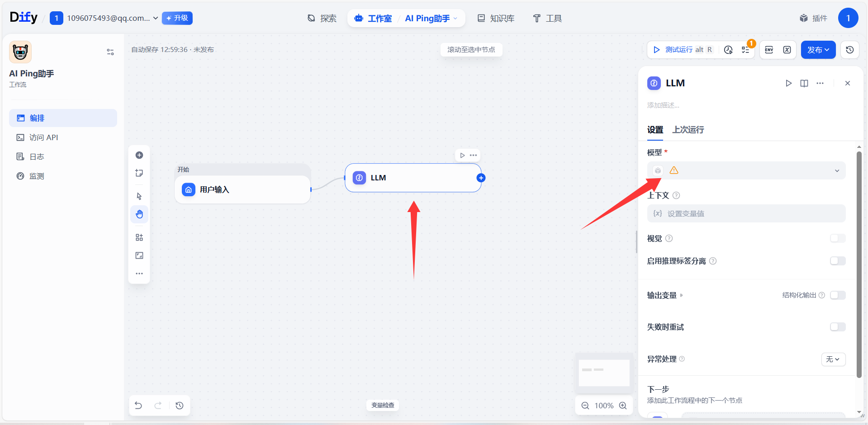868x425 pixels.
Task: Click the 添加描述 description field
Action: [663, 105]
